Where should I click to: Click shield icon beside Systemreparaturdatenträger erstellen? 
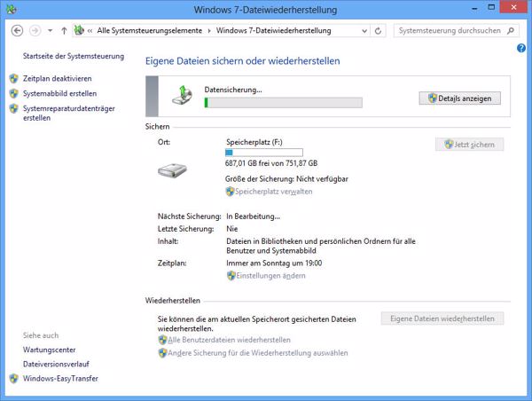pyautogui.click(x=13, y=108)
